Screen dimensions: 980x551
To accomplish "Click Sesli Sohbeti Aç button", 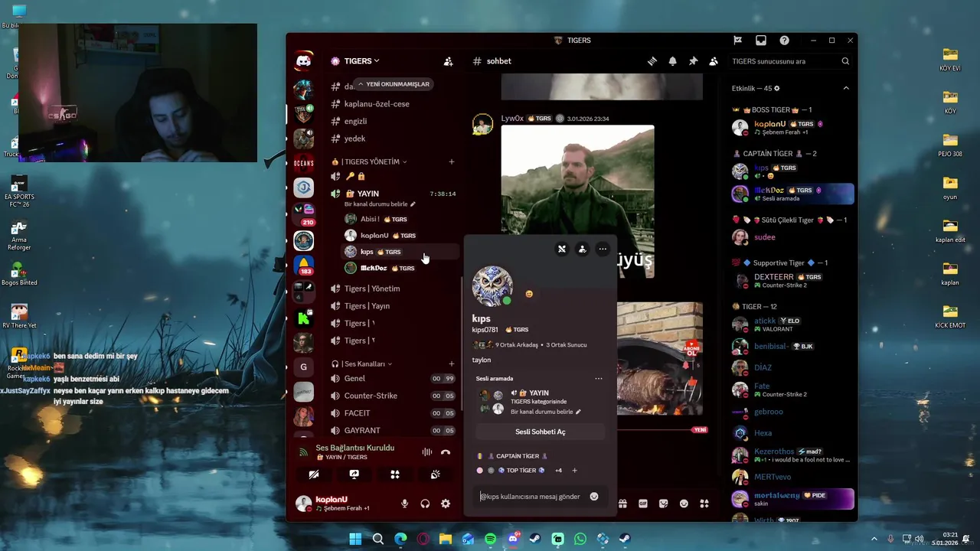I will (x=541, y=432).
